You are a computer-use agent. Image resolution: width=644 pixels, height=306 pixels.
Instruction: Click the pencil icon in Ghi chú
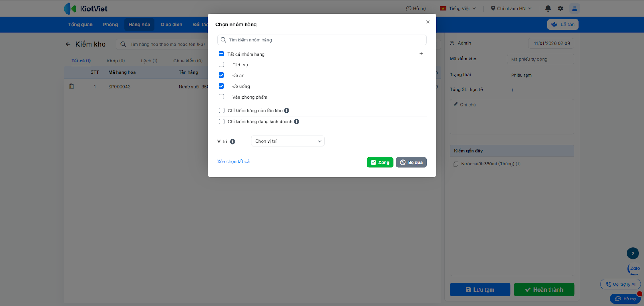[456, 104]
